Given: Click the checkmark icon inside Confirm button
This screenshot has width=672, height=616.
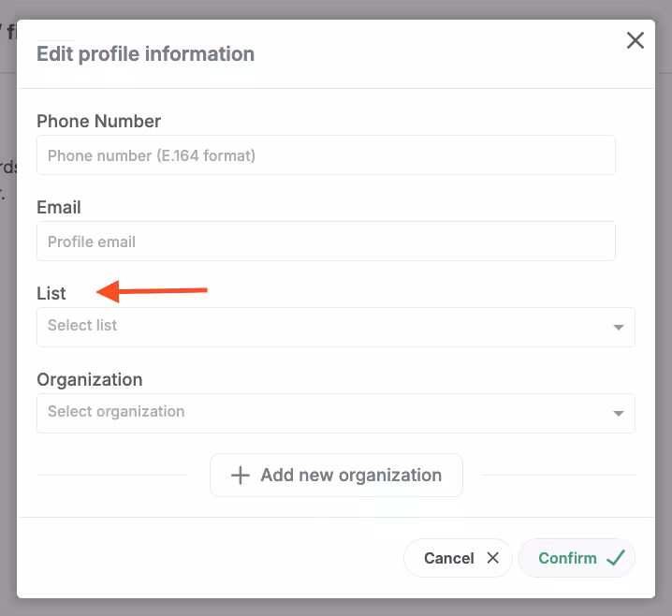Looking at the screenshot, I should coord(615,558).
